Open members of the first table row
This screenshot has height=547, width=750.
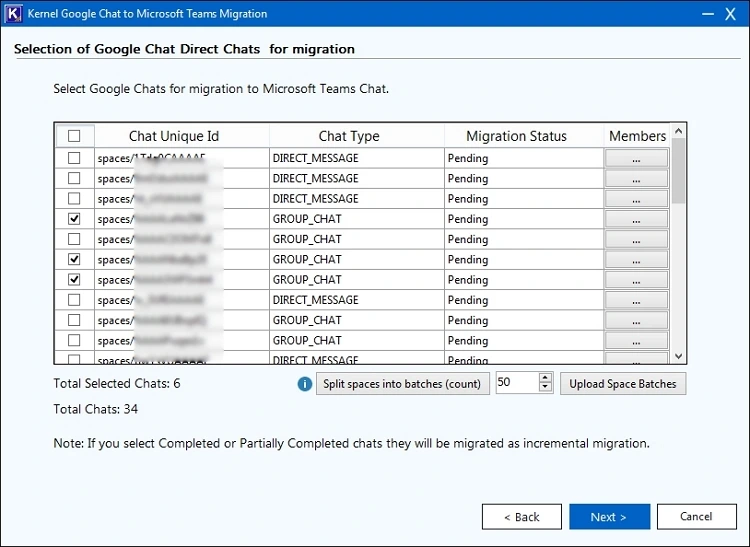(x=636, y=158)
